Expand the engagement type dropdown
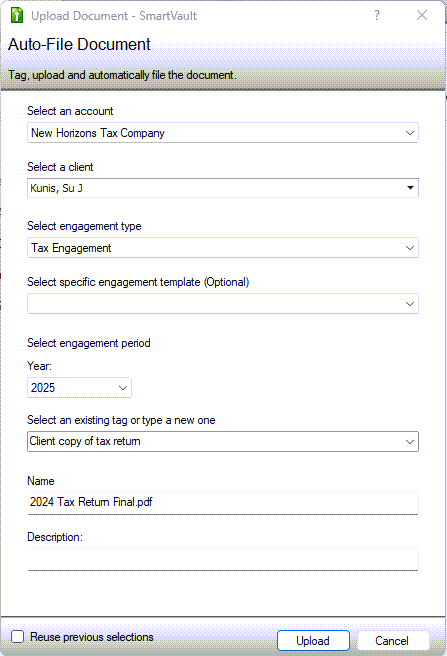447x656 pixels. 223,248
